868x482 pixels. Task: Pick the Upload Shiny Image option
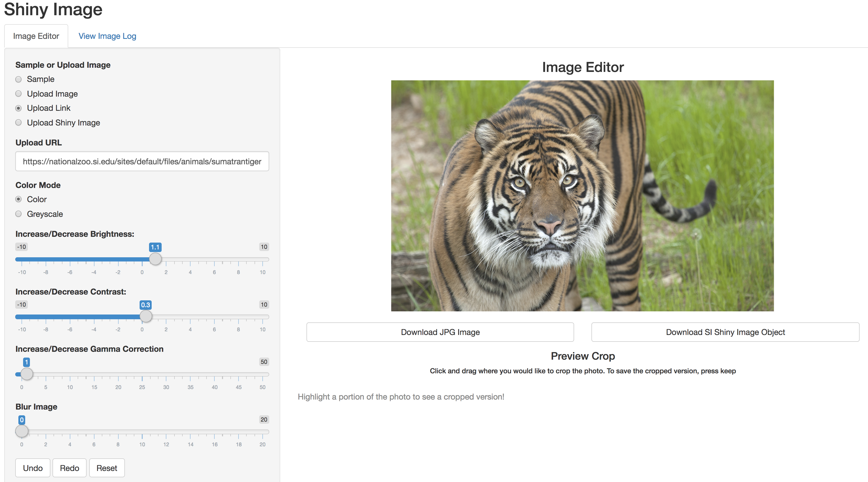(19, 123)
